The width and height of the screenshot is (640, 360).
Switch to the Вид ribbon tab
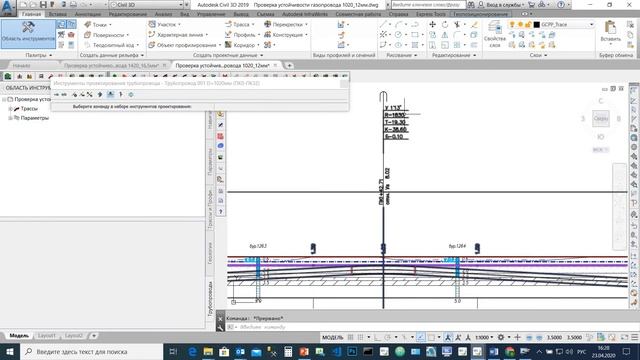184,14
